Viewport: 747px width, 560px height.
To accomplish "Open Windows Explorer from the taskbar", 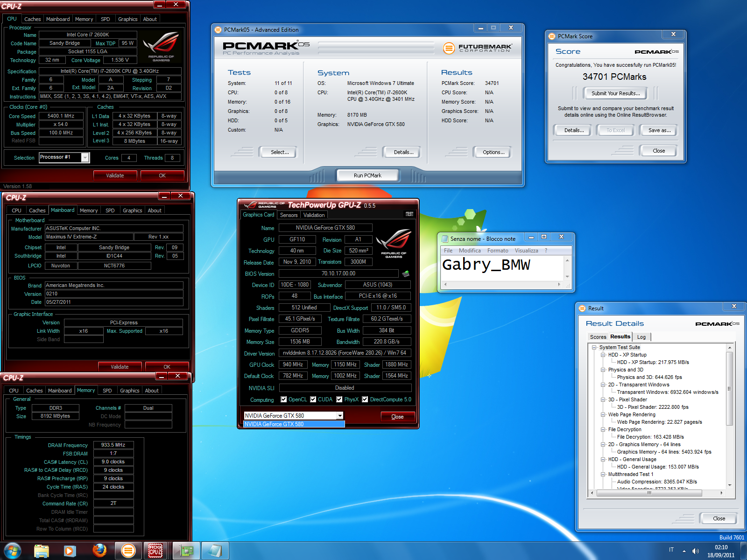I will [x=42, y=551].
